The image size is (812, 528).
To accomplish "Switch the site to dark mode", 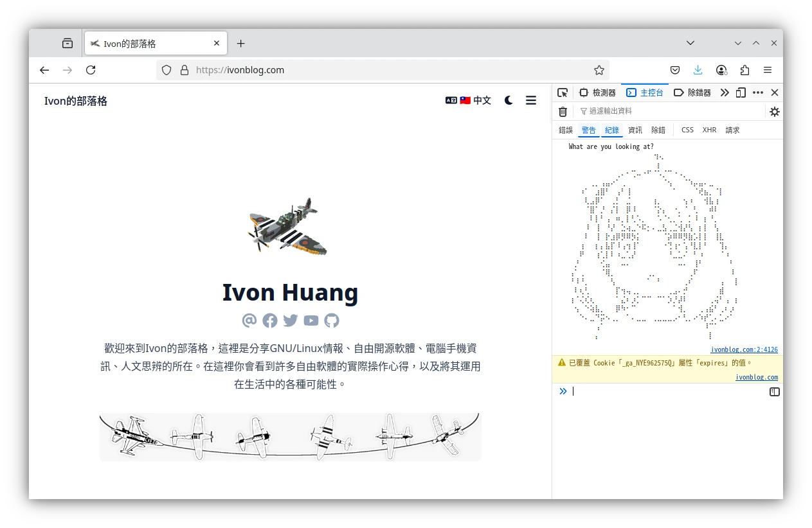I will tap(509, 100).
